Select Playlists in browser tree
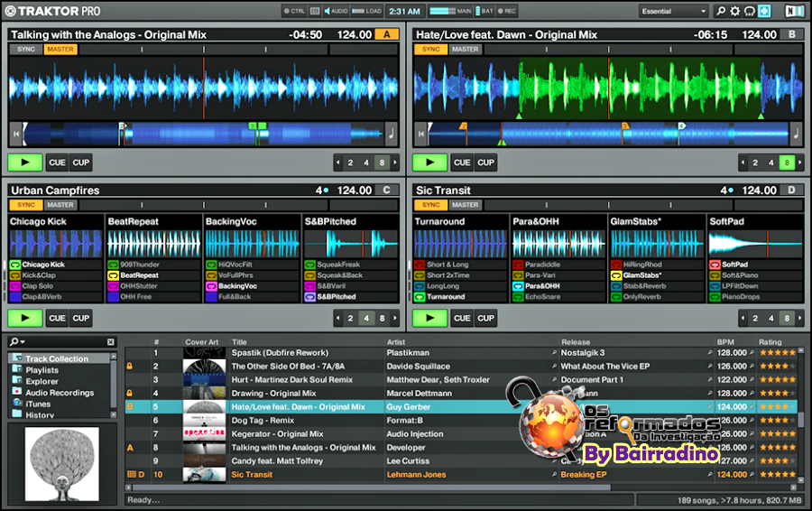 [42, 370]
